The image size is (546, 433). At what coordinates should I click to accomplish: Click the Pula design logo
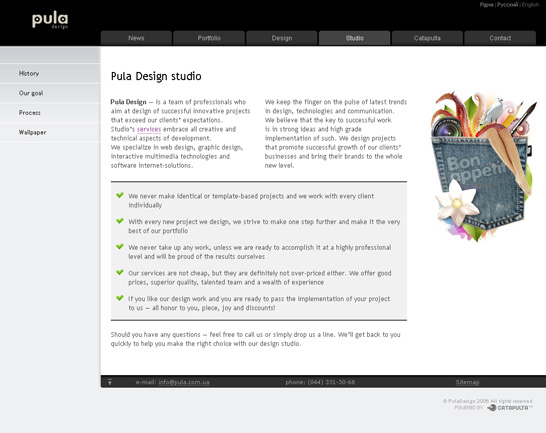(50, 21)
